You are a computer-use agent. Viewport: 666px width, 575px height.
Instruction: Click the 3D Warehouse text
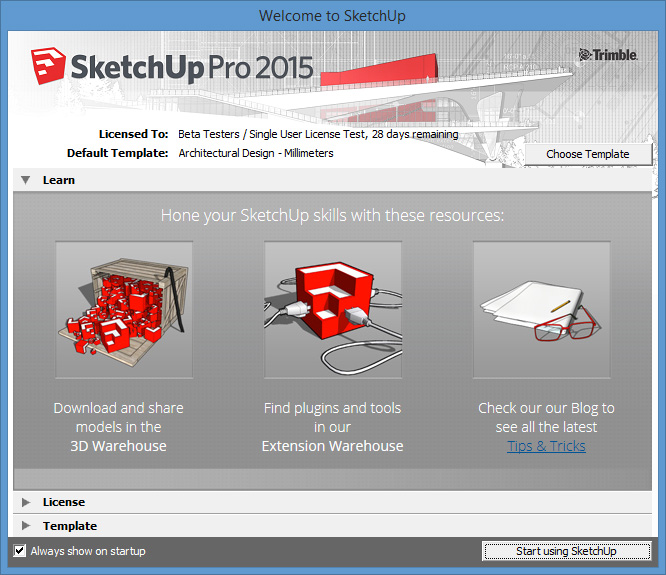click(x=119, y=446)
